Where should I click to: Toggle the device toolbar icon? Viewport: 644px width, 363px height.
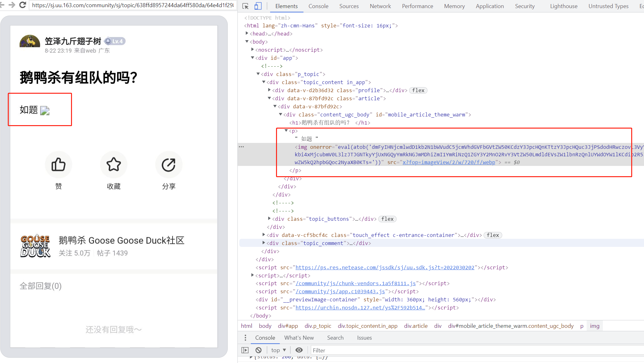[x=258, y=6]
